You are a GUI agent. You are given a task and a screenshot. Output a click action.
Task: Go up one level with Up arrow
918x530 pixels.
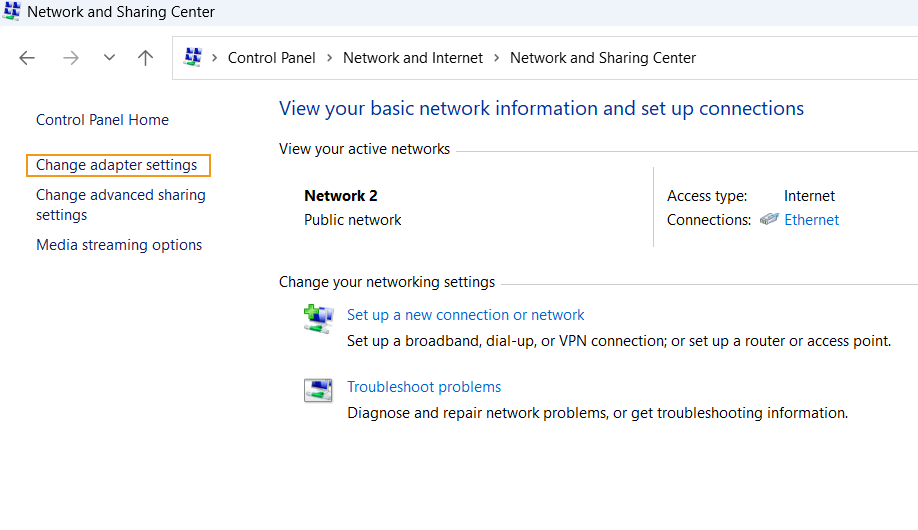pyautogui.click(x=146, y=58)
